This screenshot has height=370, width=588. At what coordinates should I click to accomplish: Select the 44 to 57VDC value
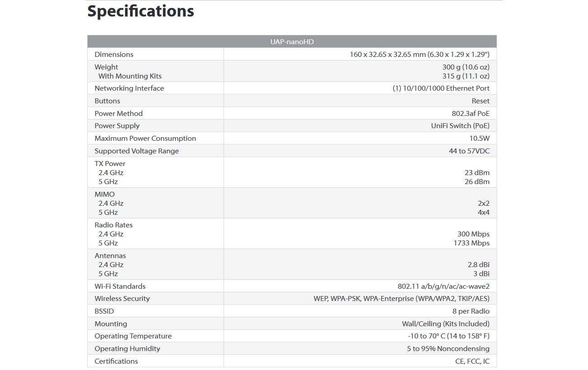pos(469,151)
